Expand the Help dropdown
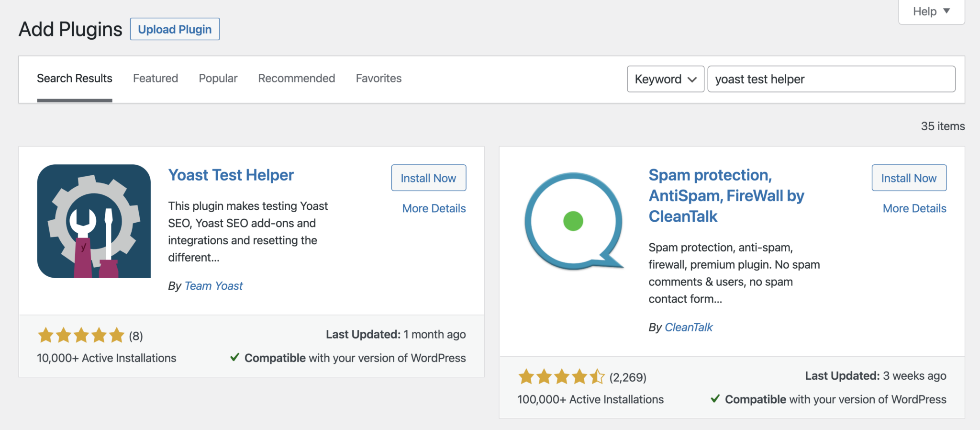The image size is (980, 430). point(930,11)
